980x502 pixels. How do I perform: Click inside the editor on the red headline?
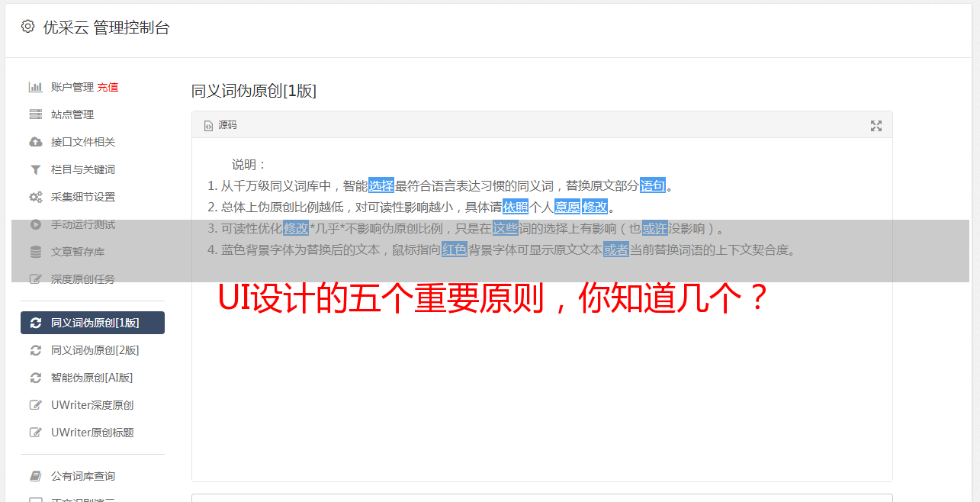pos(492,299)
